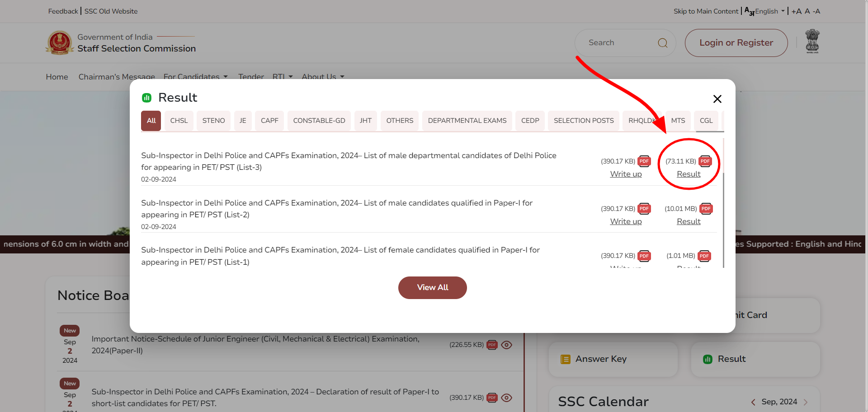Select the CGL tab
Screen dimensions: 868x412
point(706,121)
